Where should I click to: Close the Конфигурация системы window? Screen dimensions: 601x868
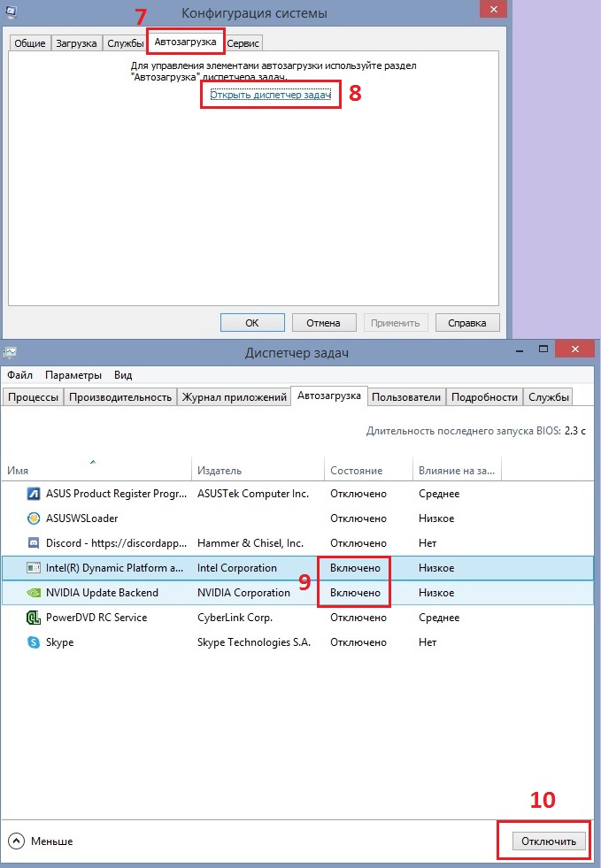[x=494, y=9]
